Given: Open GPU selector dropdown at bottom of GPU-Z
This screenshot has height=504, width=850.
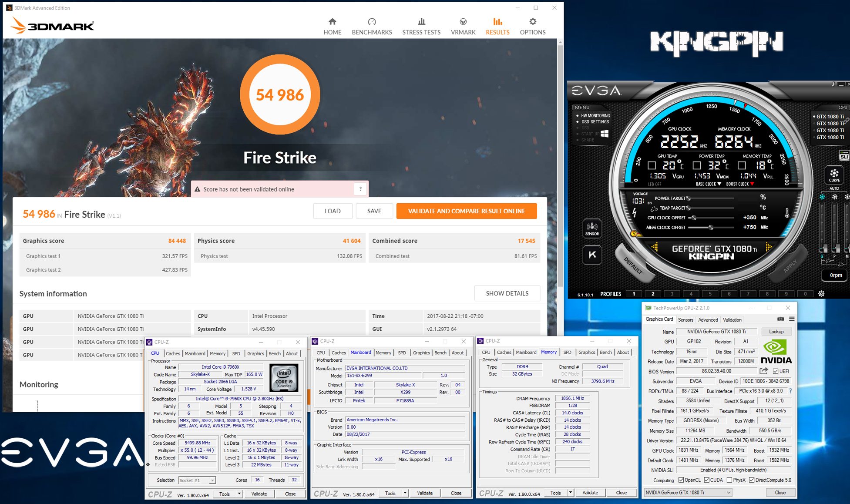Looking at the screenshot, I should 688,492.
